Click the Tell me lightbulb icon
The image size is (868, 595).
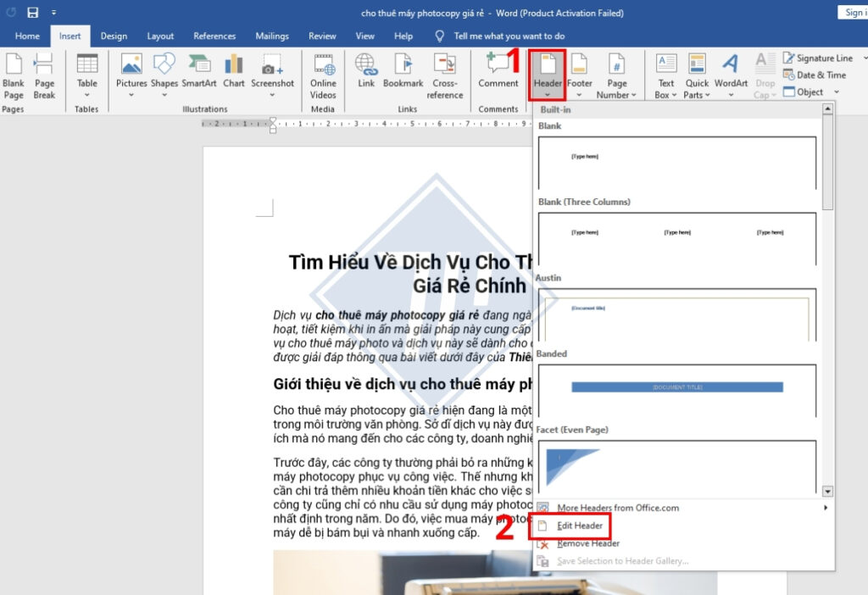tap(440, 36)
